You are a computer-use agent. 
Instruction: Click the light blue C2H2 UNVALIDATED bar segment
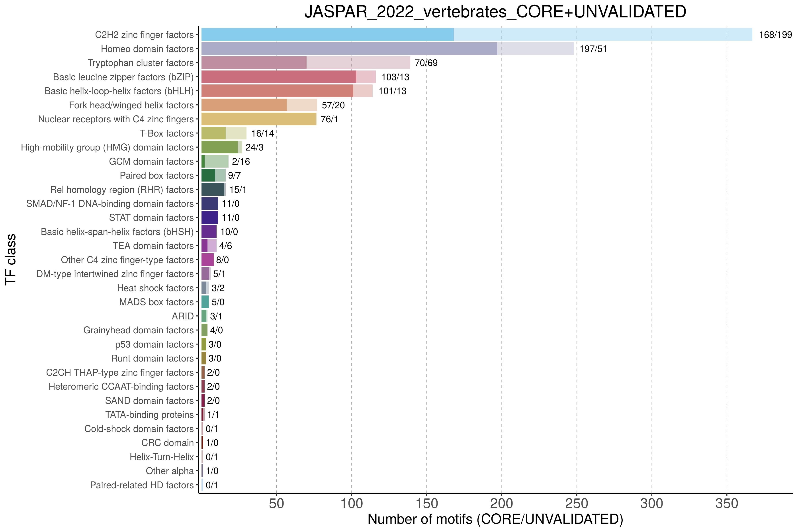coord(603,35)
